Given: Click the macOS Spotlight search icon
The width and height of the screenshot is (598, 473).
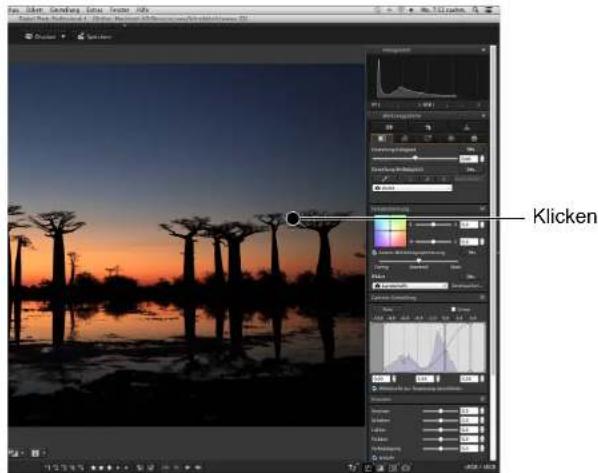Looking at the screenshot, I should point(476,10).
